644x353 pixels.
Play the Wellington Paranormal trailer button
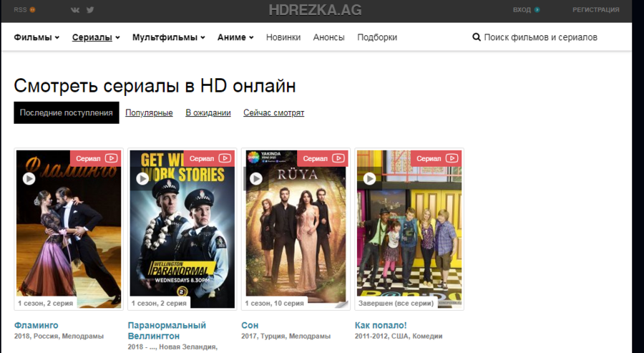(x=142, y=179)
